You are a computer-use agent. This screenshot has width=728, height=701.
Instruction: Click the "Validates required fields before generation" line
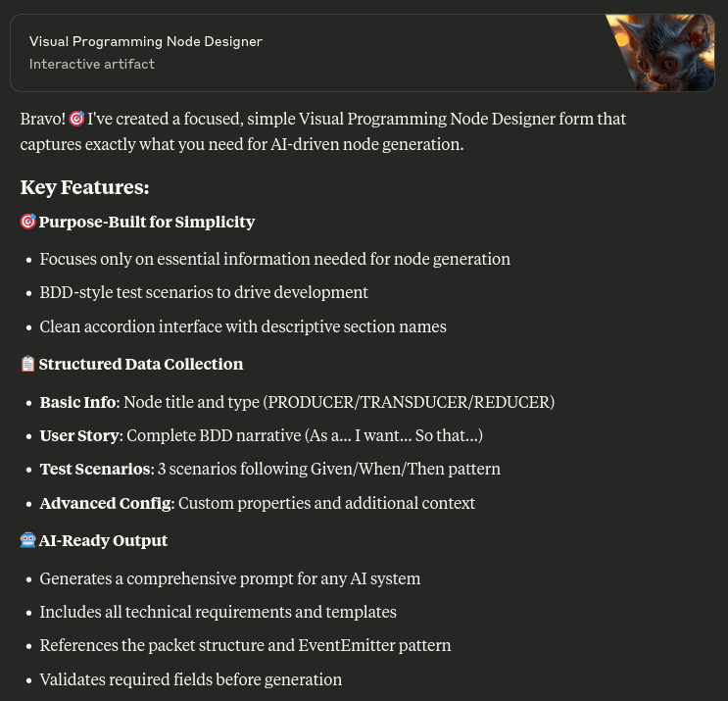(x=191, y=679)
